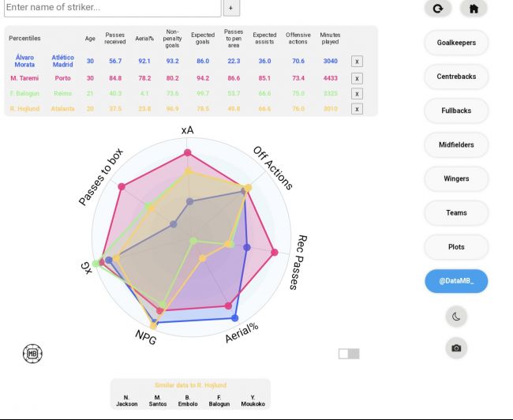513x420 pixels.
Task: Select similar player N. Jackson
Action: (127, 401)
